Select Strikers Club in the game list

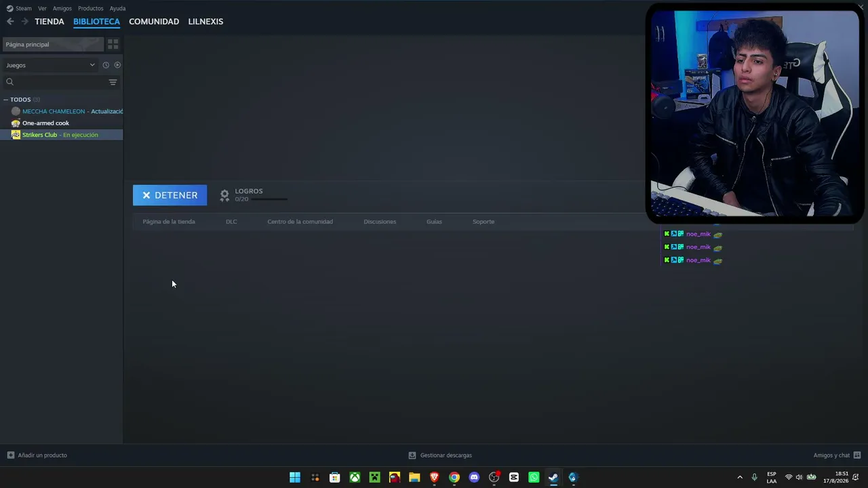[x=62, y=135]
